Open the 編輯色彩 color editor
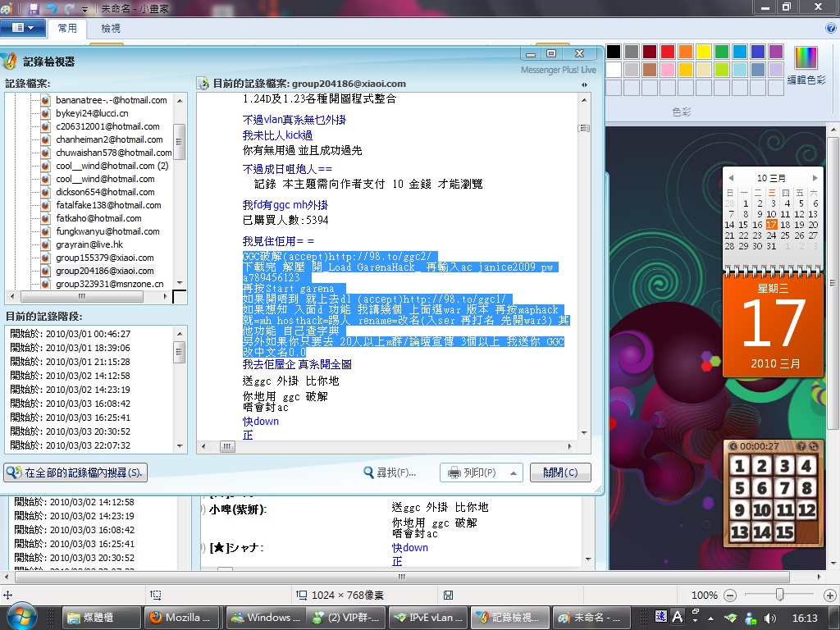Screen dimensions: 840x630 coord(806,66)
